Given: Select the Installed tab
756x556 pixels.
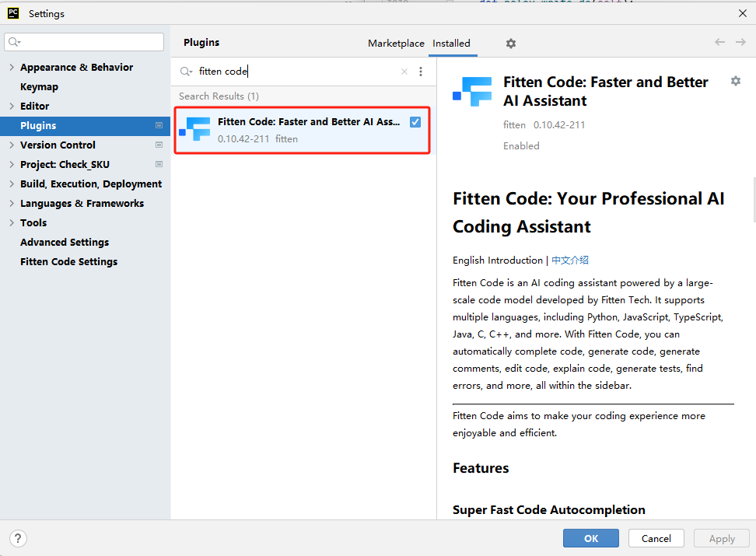Looking at the screenshot, I should [x=453, y=44].
